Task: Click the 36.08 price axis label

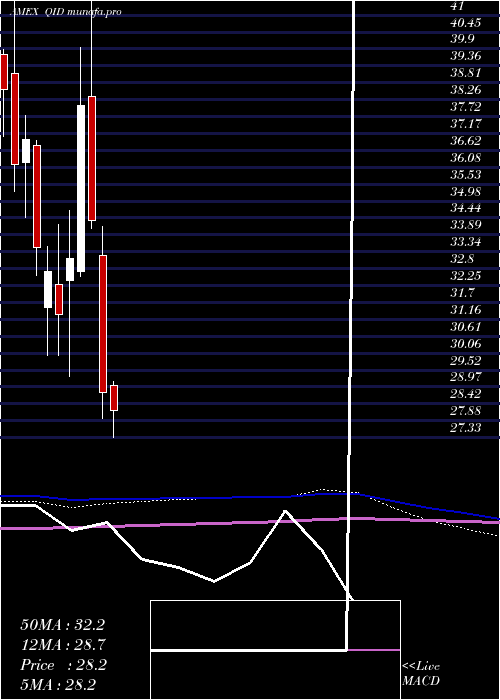Action: [x=466, y=158]
